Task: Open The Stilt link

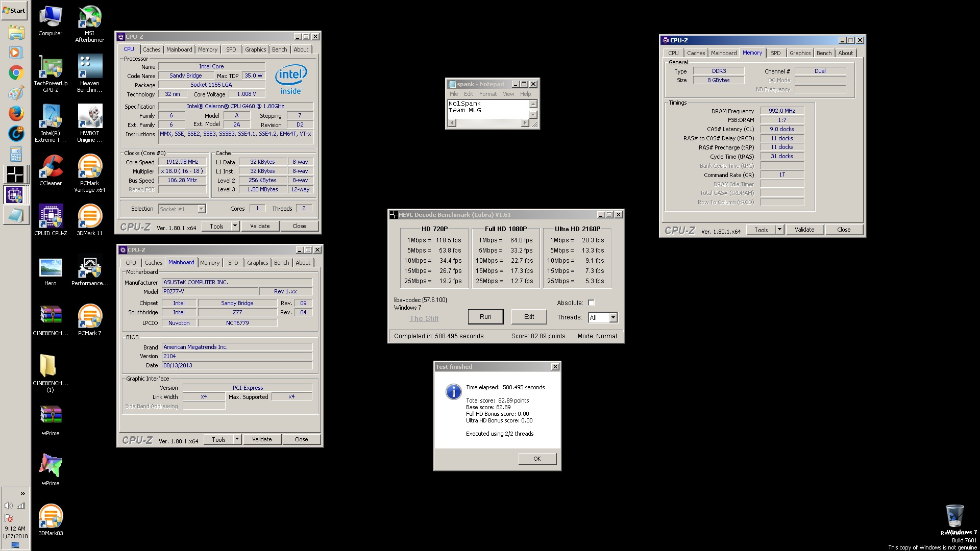Action: 424,318
